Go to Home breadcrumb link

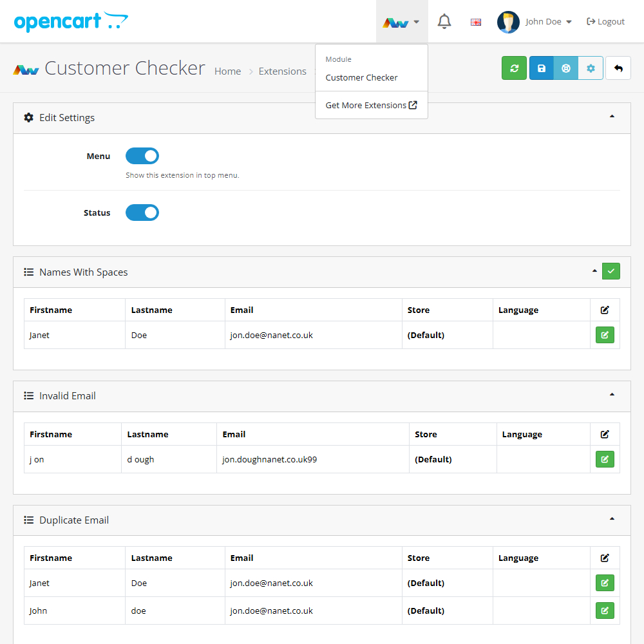[x=227, y=71]
